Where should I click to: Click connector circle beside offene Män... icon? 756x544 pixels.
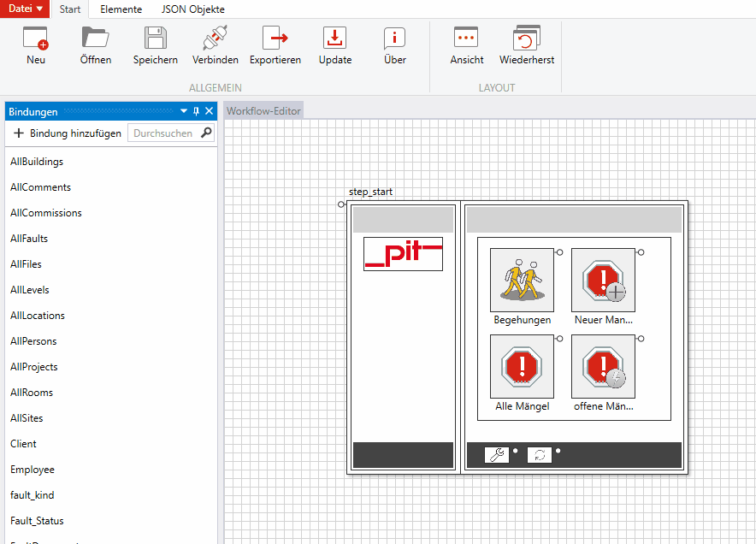(641, 339)
